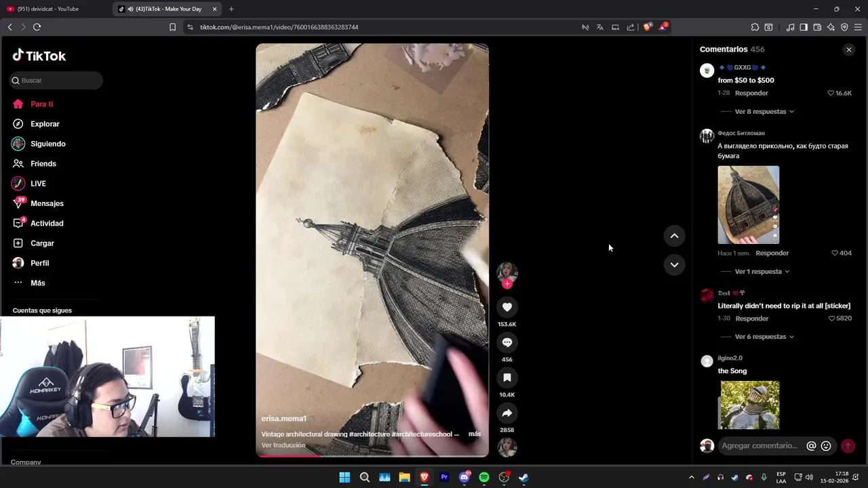The height and width of the screenshot is (488, 868).
Task: Open the emoji picker in comment box
Action: click(826, 446)
